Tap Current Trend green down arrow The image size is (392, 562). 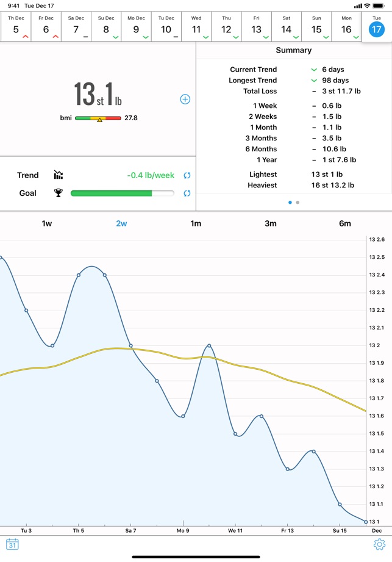314,70
